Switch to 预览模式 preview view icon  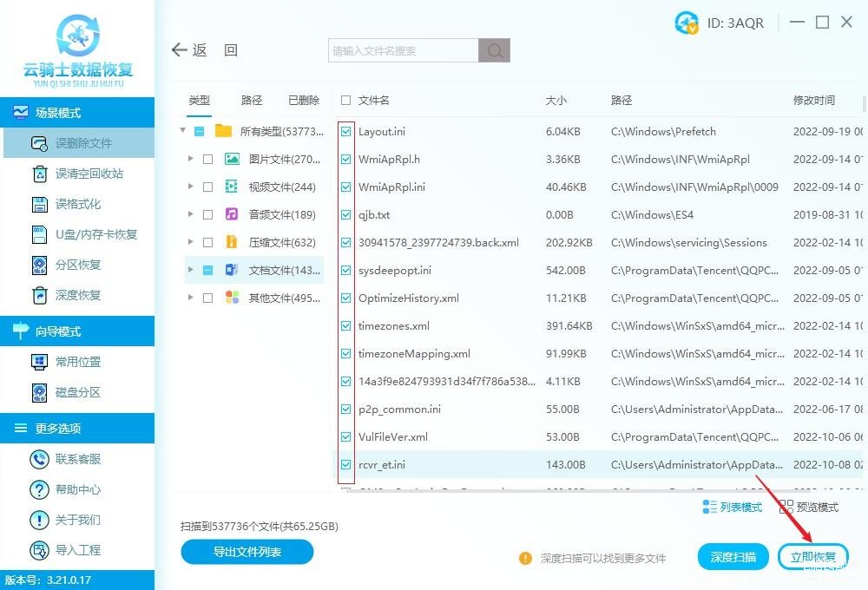coord(786,507)
